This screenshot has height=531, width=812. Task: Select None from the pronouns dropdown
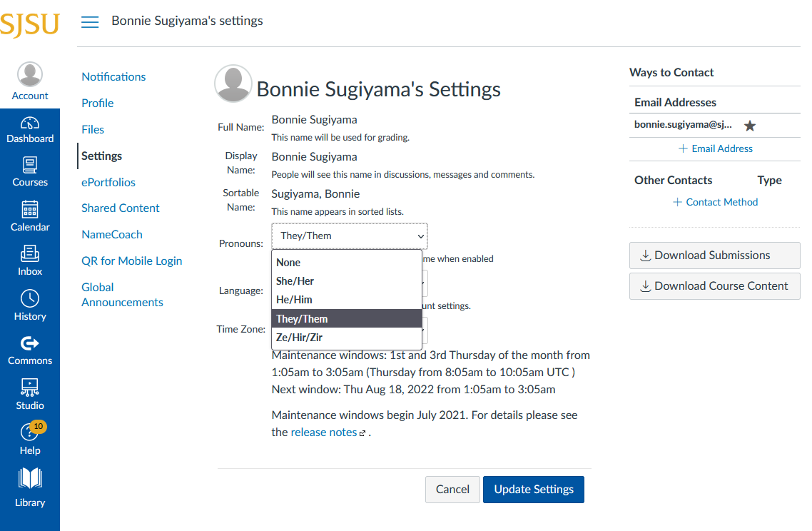pyautogui.click(x=288, y=262)
